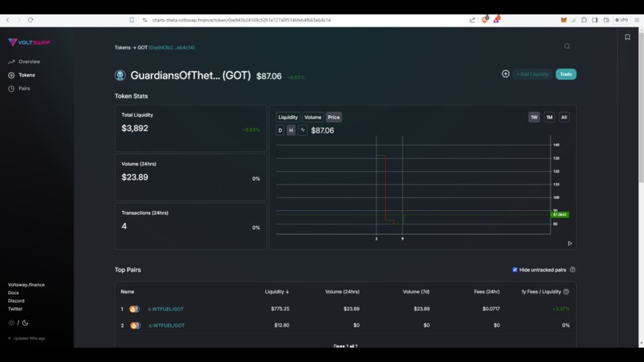Image resolution: width=644 pixels, height=362 pixels.
Task: Reload the page with the refresh icon
Action: pos(30,20)
